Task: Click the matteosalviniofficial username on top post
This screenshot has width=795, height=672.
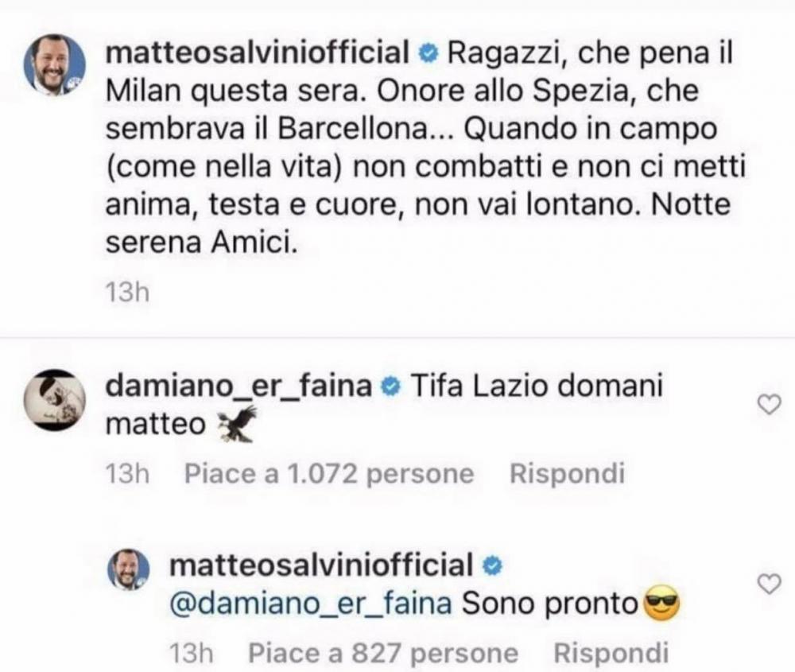Action: pyautogui.click(x=258, y=52)
